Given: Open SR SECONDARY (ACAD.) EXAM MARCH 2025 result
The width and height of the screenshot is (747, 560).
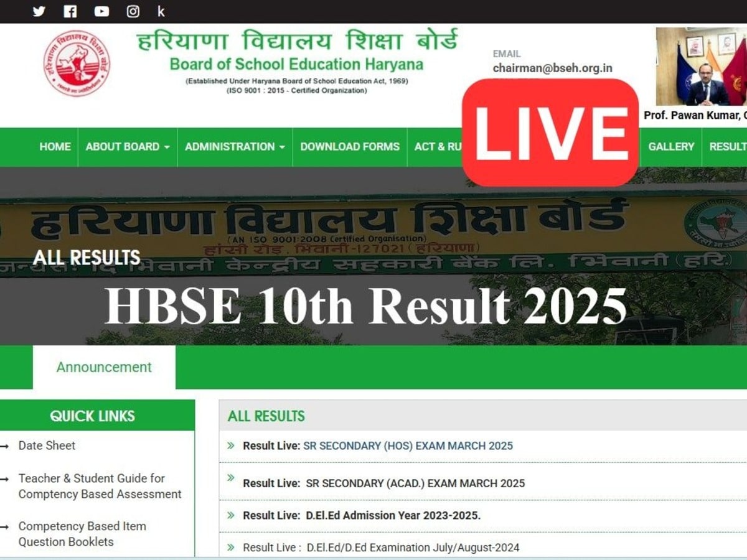Looking at the screenshot, I should (x=415, y=483).
